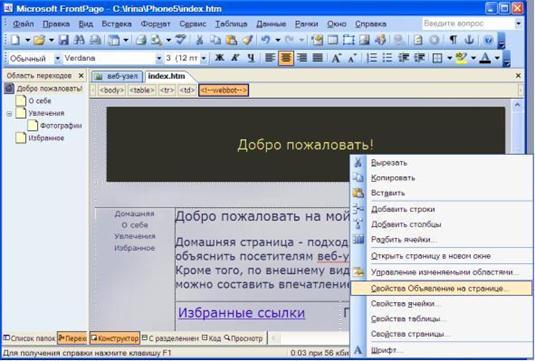Click the Increase Indent icon
The image size is (535, 361).
pyautogui.click(x=419, y=58)
